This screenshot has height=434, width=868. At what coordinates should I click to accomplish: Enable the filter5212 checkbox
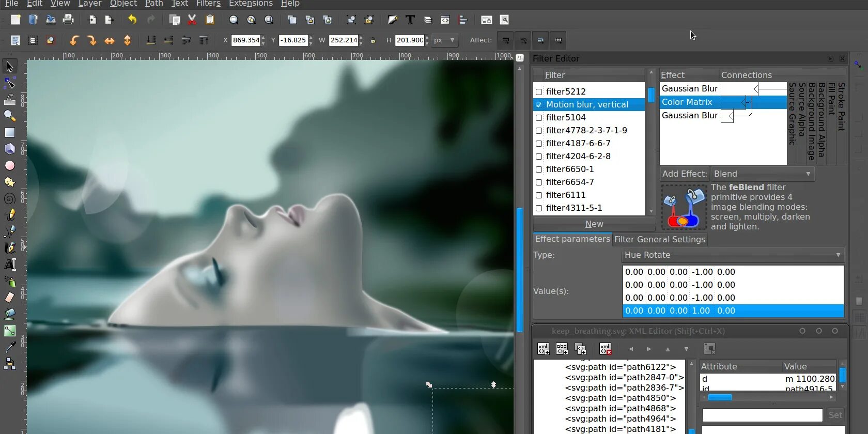[x=539, y=92]
